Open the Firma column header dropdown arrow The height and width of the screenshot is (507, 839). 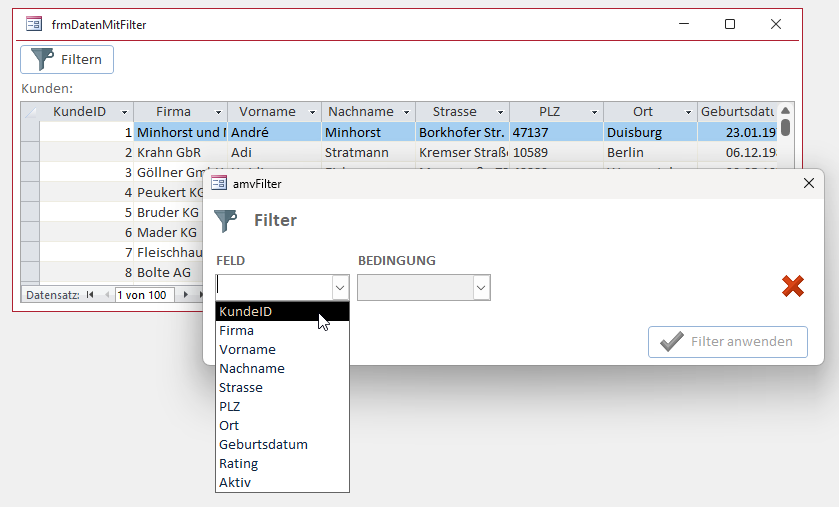(x=217, y=112)
